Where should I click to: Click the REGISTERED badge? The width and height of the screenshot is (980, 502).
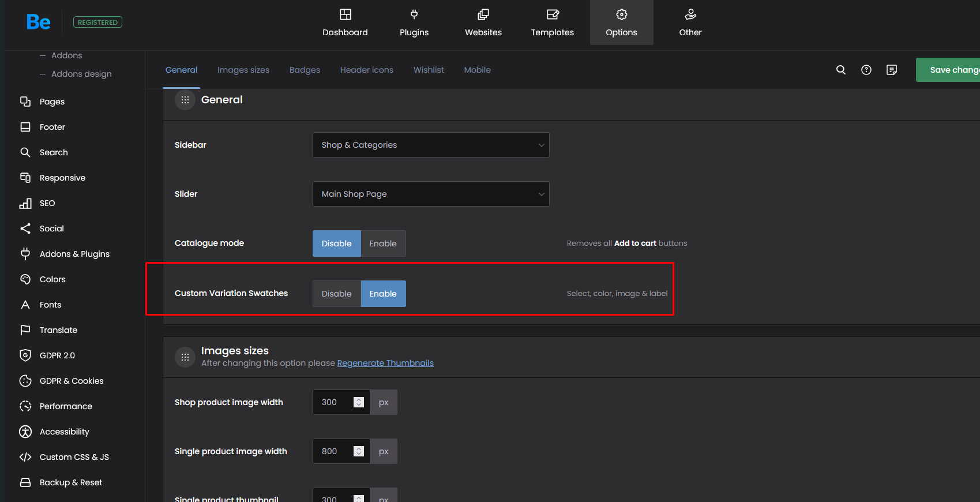(97, 22)
